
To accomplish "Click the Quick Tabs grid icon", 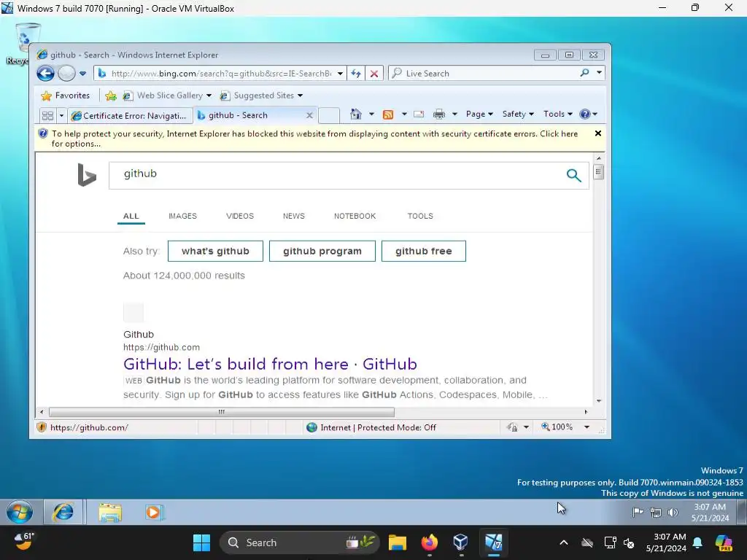I will click(x=47, y=115).
